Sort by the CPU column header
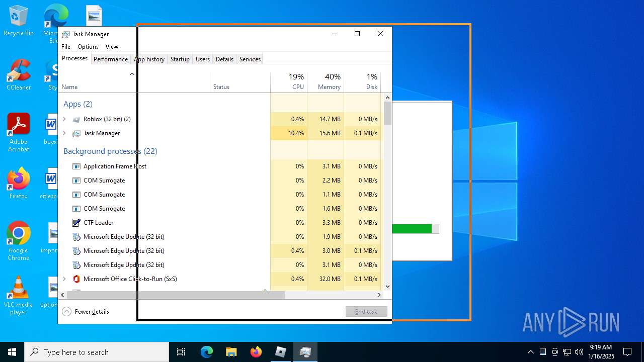Viewport: 644px width, 362px height. 289,82
